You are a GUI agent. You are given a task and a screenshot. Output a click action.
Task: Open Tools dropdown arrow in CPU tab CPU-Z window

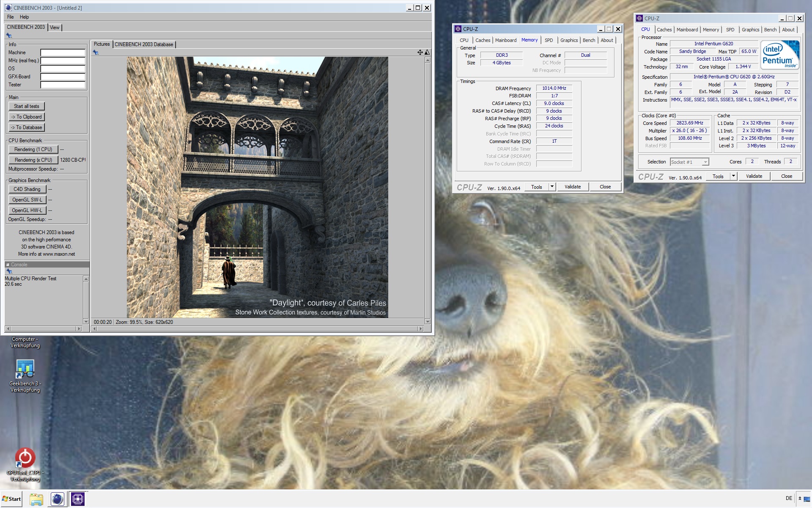pos(733,176)
